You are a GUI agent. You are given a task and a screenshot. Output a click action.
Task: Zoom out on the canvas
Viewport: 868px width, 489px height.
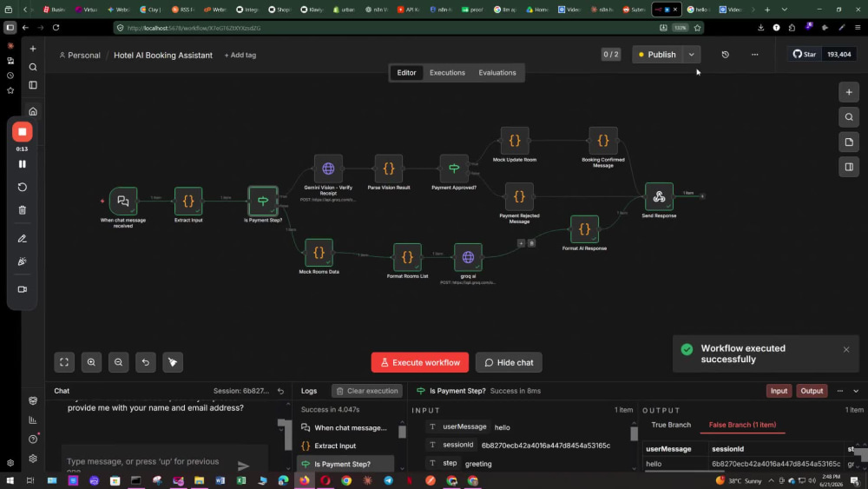click(118, 362)
